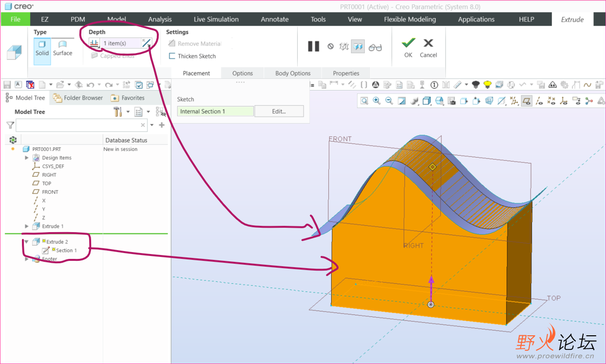Open the Options tab
The image size is (606, 364).
[242, 73]
